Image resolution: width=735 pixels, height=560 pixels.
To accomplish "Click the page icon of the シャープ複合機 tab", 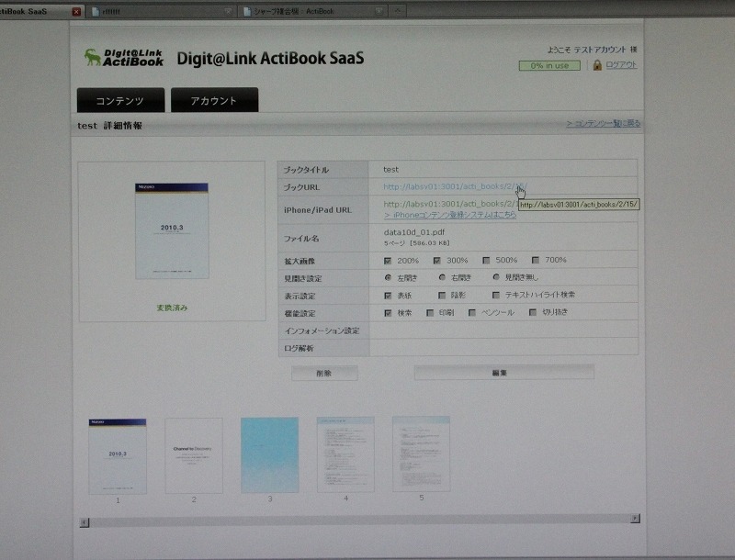I will [x=246, y=12].
